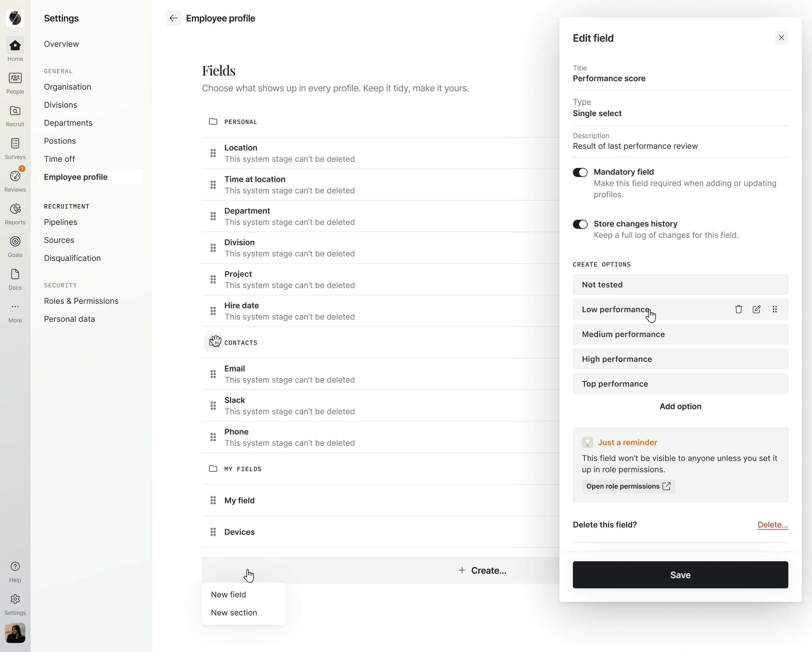This screenshot has height=652, width=812.
Task: Click the Personal section folder icon
Action: [213, 122]
